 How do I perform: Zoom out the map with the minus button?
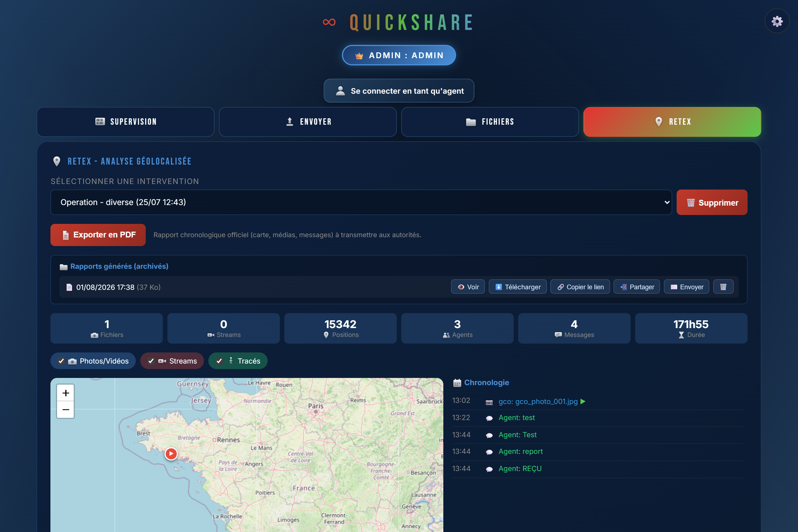tap(65, 410)
